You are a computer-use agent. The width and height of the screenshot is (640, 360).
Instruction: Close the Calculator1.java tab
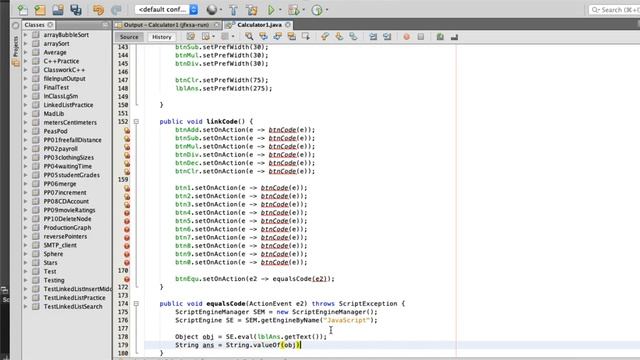coord(288,25)
